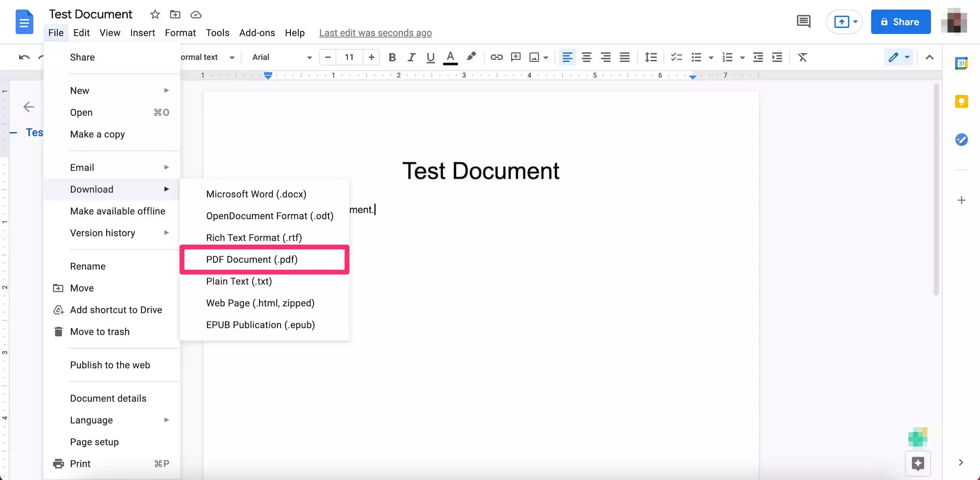Expand bulleted list options arrow

click(x=711, y=57)
